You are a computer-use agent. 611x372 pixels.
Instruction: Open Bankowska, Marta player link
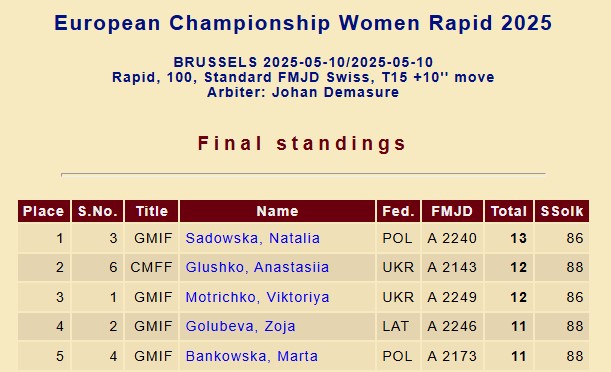coord(252,356)
